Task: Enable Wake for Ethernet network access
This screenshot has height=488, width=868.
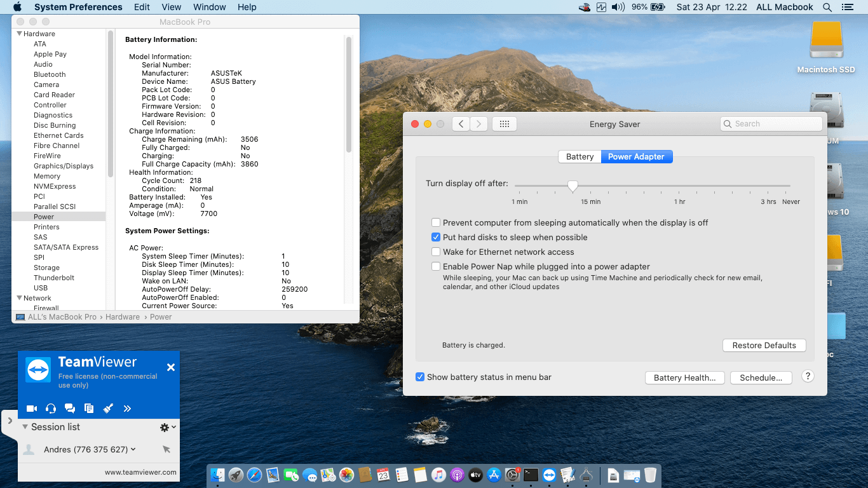Action: [436, 252]
